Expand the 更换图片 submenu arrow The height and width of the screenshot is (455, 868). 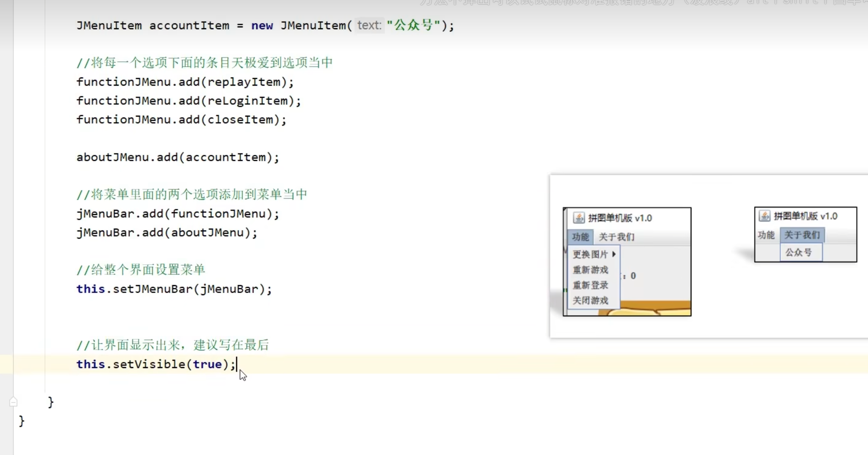click(x=614, y=254)
